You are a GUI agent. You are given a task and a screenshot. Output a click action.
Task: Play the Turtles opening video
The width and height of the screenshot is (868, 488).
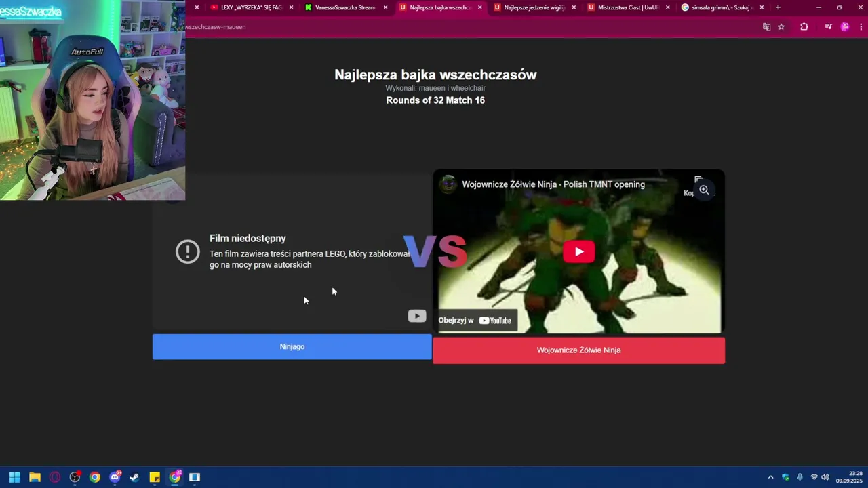tap(578, 251)
